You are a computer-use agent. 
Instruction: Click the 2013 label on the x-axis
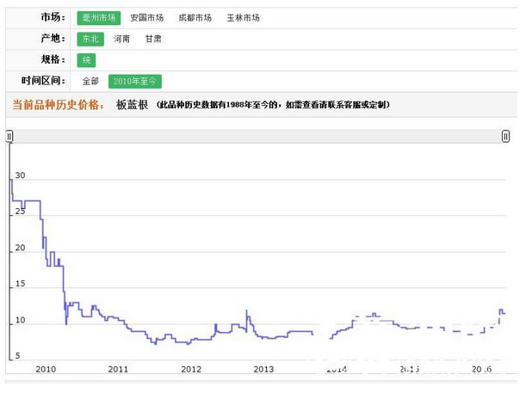click(x=263, y=369)
